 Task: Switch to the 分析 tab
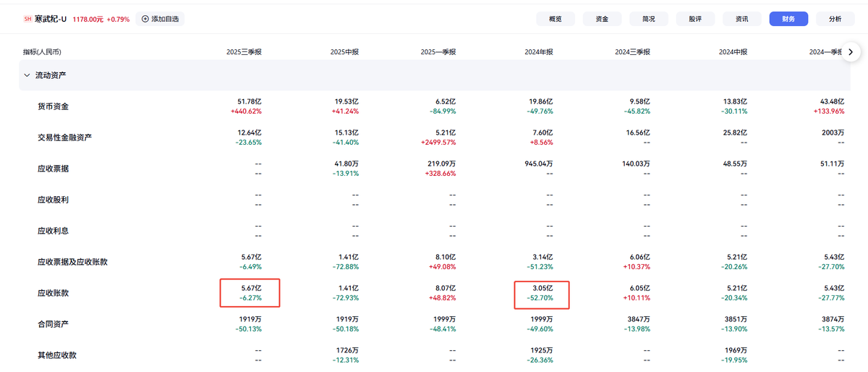pos(835,20)
